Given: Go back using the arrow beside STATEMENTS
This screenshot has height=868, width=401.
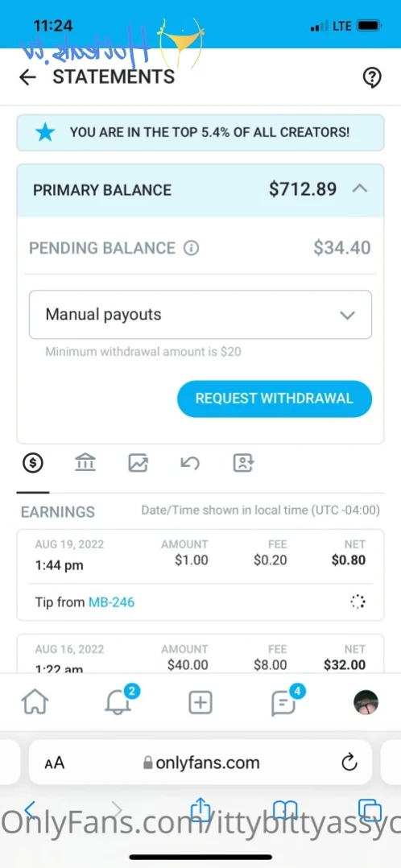Looking at the screenshot, I should pyautogui.click(x=27, y=77).
